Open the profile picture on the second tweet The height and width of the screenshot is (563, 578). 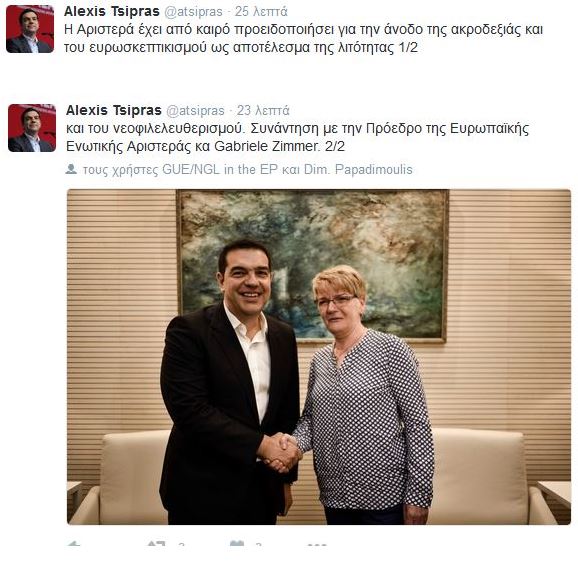click(32, 128)
